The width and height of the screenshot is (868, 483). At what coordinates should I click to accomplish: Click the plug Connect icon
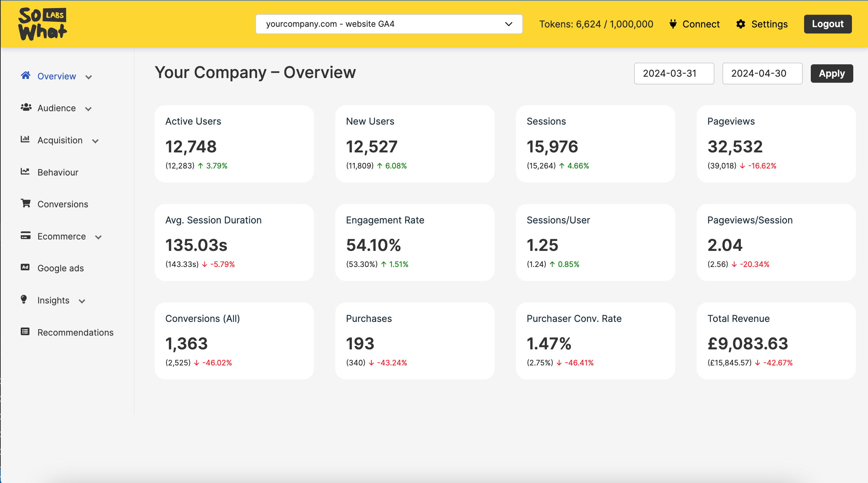pyautogui.click(x=673, y=24)
